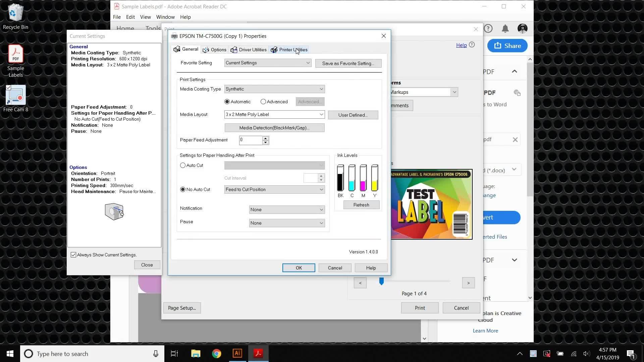Click the Windows taskbar search box

[x=92, y=354]
